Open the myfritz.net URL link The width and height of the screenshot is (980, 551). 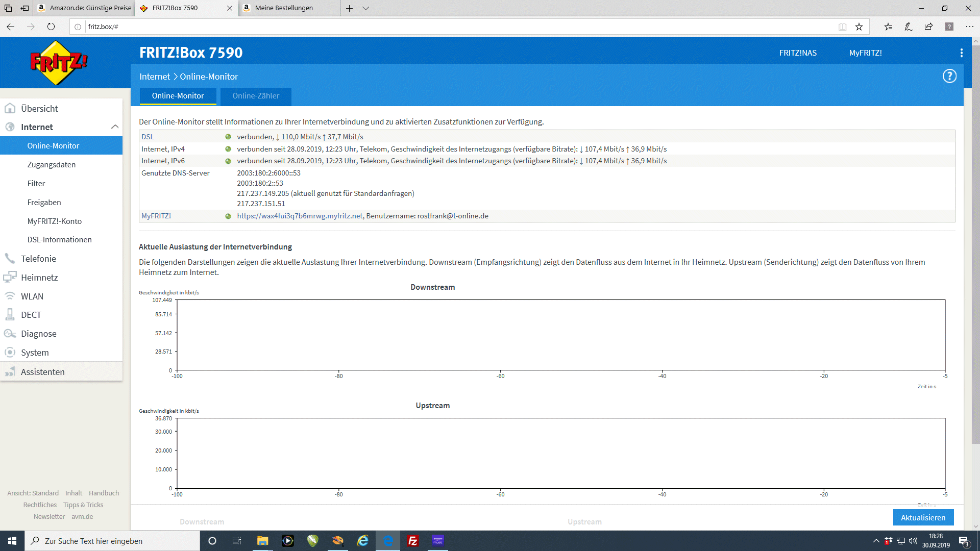point(300,216)
